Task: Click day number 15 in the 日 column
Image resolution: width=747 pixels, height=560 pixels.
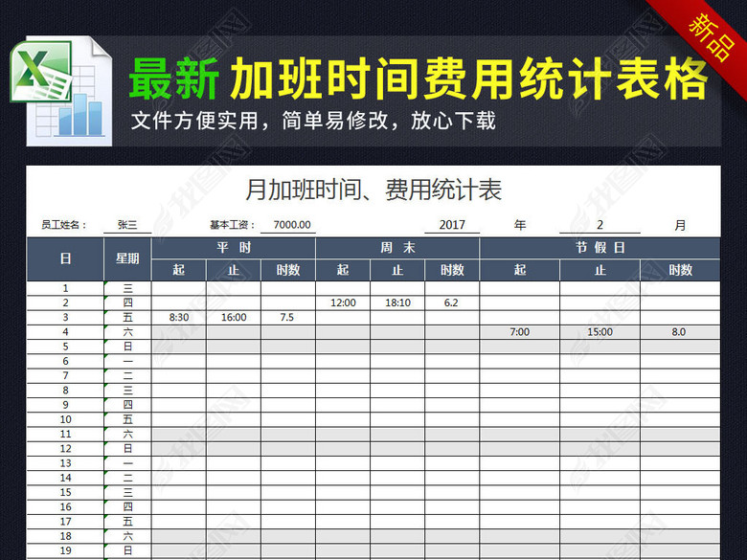Action: [x=65, y=492]
